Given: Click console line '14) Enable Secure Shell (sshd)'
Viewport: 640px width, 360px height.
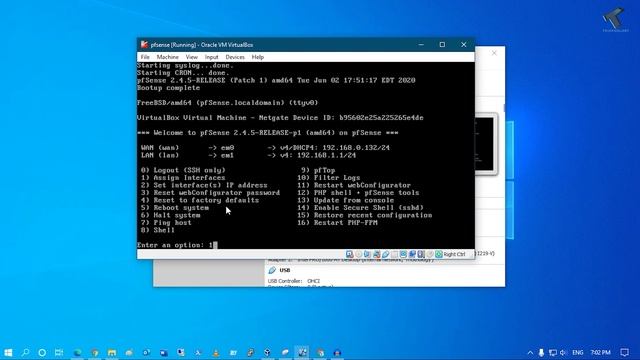Looking at the screenshot, I should [x=360, y=208].
